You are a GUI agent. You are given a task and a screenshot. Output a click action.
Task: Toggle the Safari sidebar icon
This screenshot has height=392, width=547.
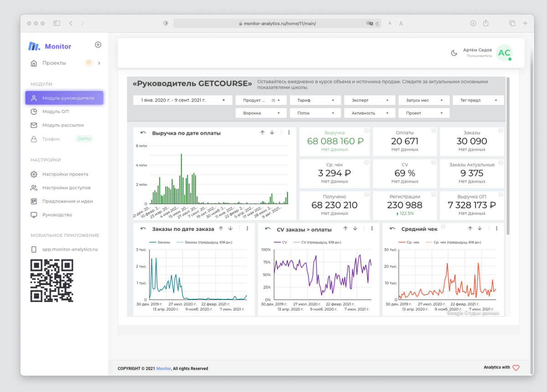(57, 23)
